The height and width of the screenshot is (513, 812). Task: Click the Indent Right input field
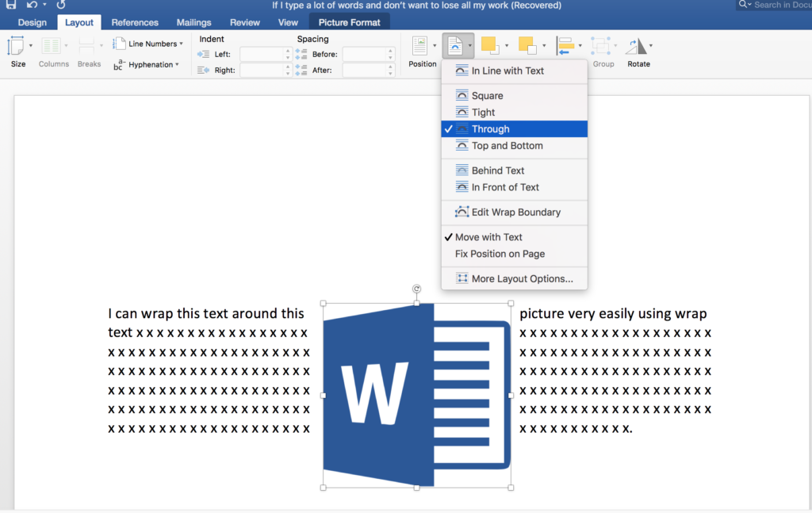click(x=262, y=70)
